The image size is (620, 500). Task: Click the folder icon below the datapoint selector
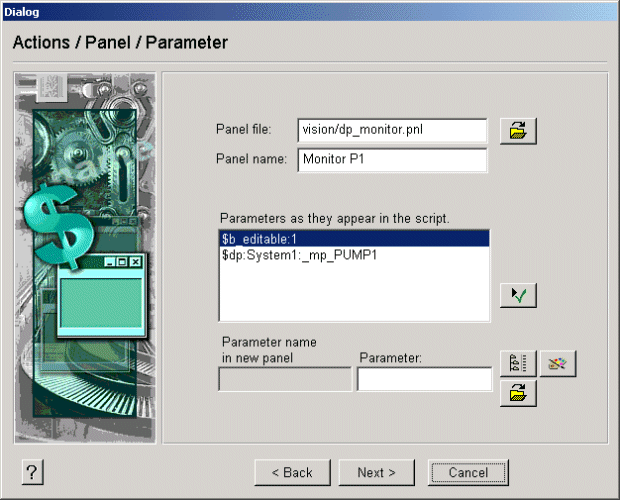coord(518,393)
